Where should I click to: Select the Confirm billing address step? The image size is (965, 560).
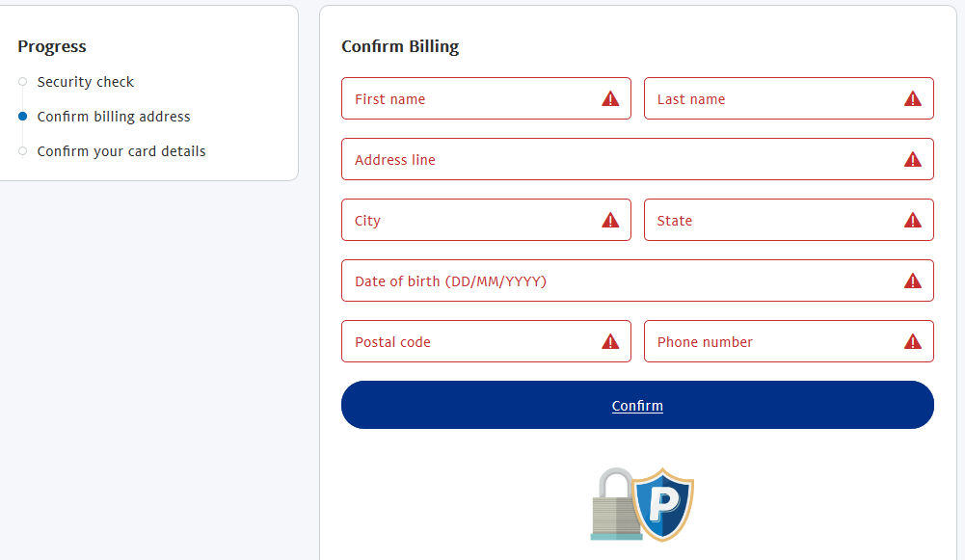point(113,117)
